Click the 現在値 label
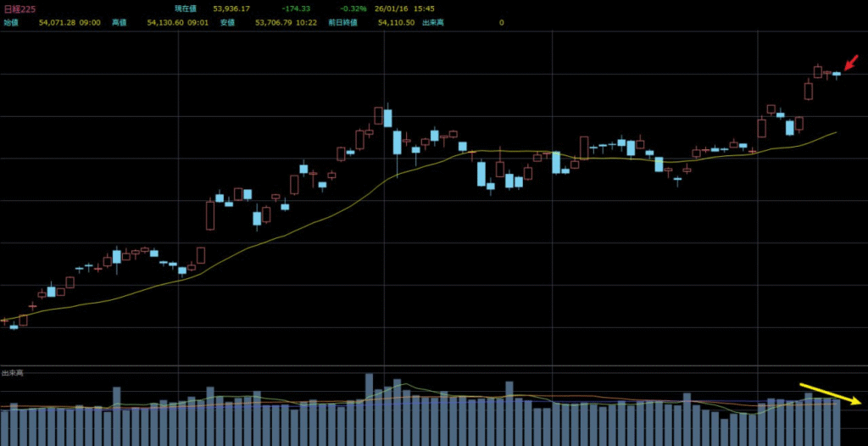Image resolution: width=868 pixels, height=446 pixels. tap(186, 8)
